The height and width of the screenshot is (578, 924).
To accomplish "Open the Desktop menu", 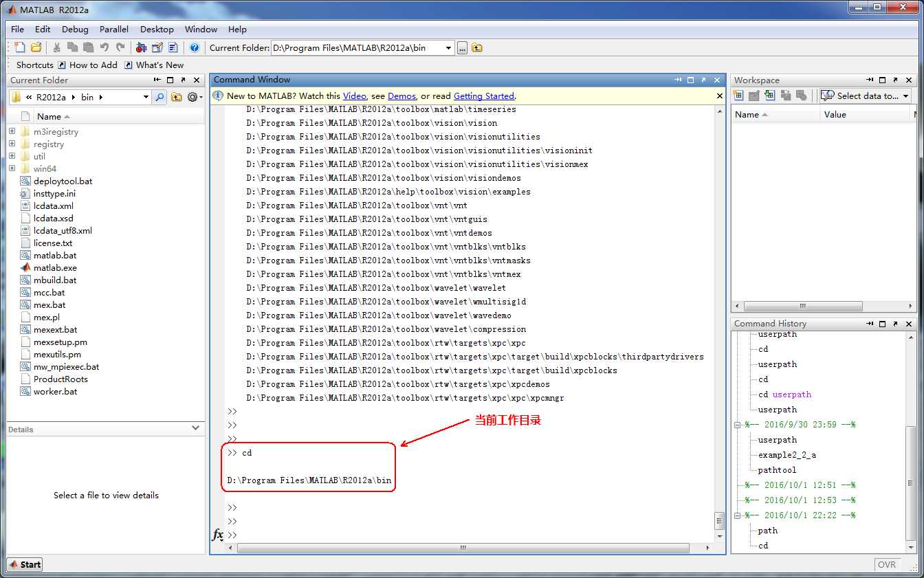I will pyautogui.click(x=157, y=29).
